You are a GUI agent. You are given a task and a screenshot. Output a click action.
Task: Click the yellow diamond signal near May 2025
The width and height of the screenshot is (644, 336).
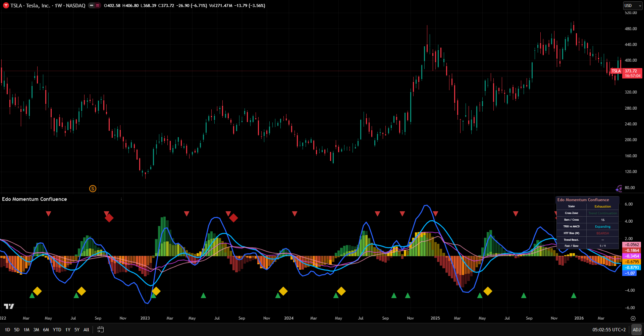488,291
